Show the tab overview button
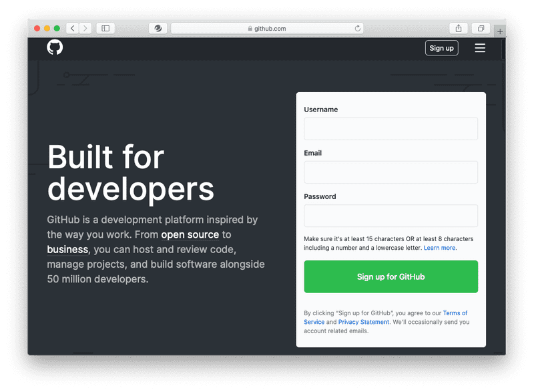 tap(481, 28)
